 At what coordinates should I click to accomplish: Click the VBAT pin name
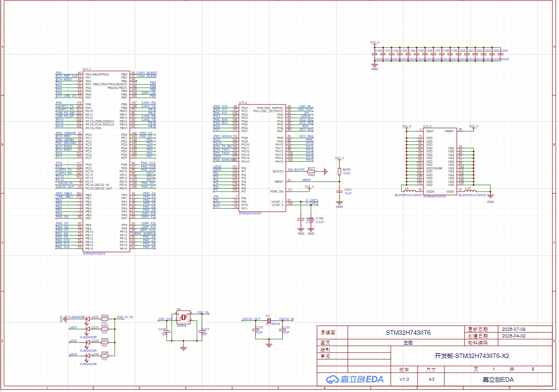430,131
